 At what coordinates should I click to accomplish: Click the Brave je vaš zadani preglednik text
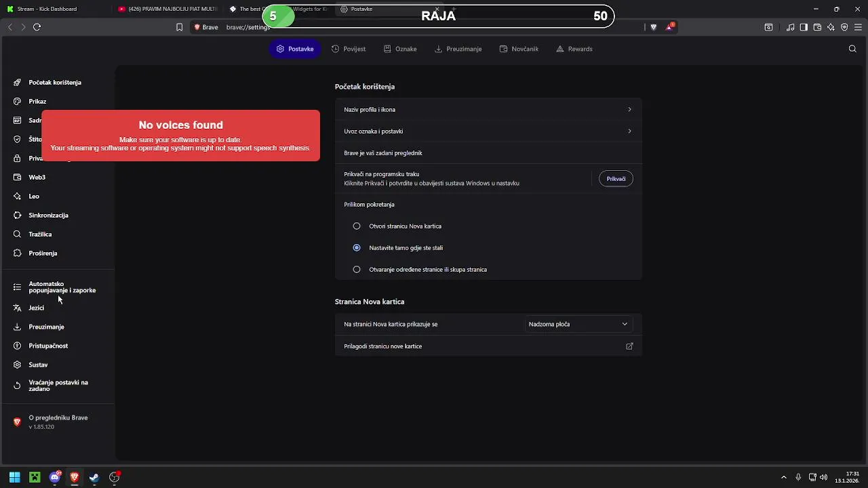coord(383,153)
